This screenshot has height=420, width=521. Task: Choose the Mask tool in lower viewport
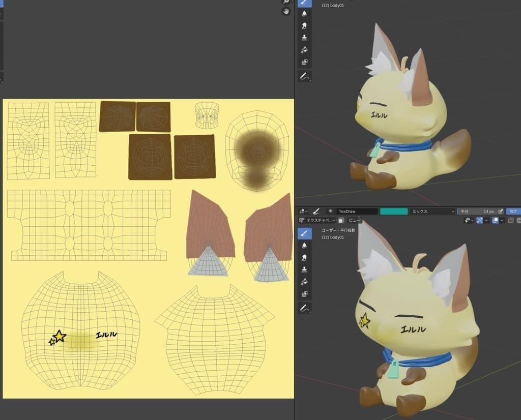[304, 294]
